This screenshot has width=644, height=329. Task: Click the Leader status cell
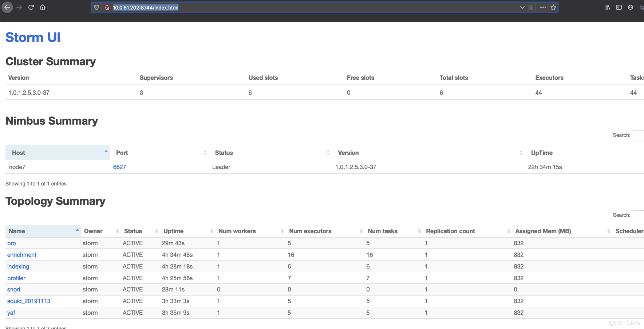click(221, 167)
